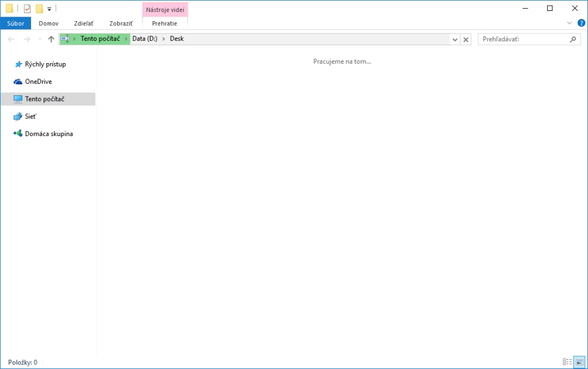Click the New folder icon in title bar
This screenshot has height=369, width=588.
(x=40, y=9)
